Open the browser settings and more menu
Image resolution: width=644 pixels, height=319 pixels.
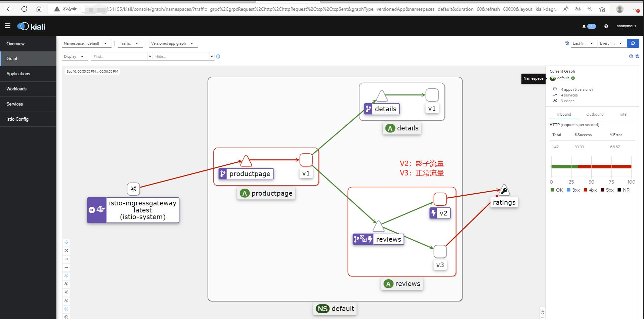pyautogui.click(x=636, y=9)
